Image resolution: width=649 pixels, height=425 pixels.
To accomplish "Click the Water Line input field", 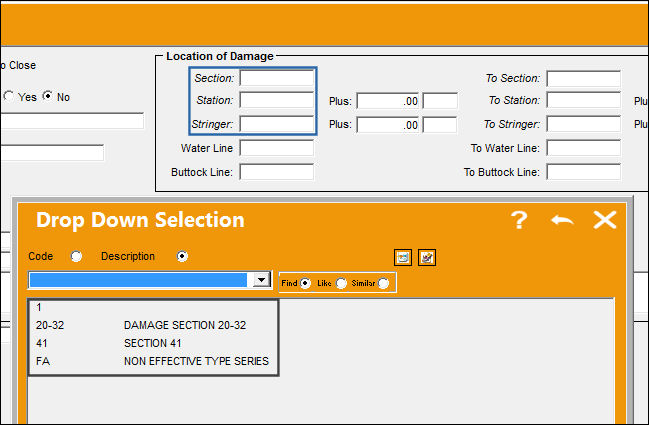I will pos(277,148).
